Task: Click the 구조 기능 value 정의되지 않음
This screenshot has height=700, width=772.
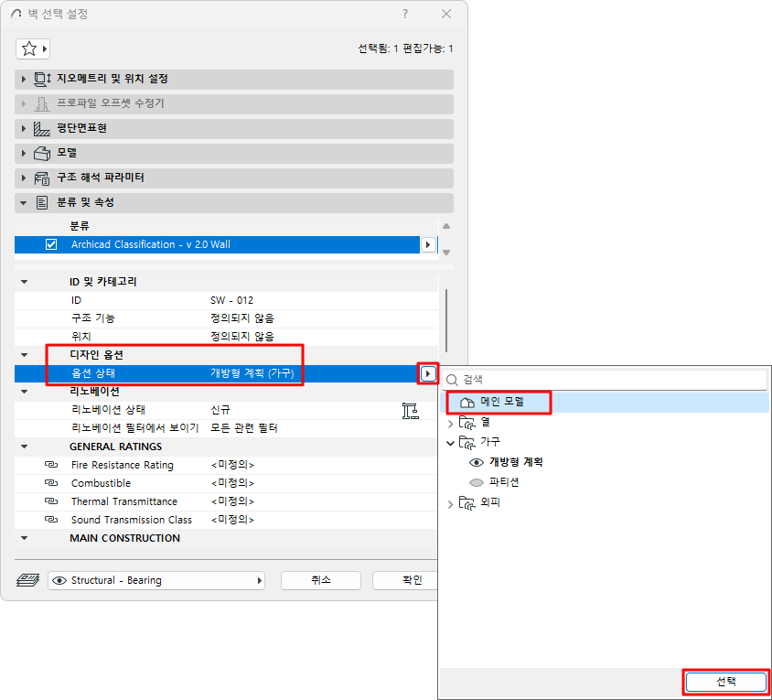Action: (241, 318)
